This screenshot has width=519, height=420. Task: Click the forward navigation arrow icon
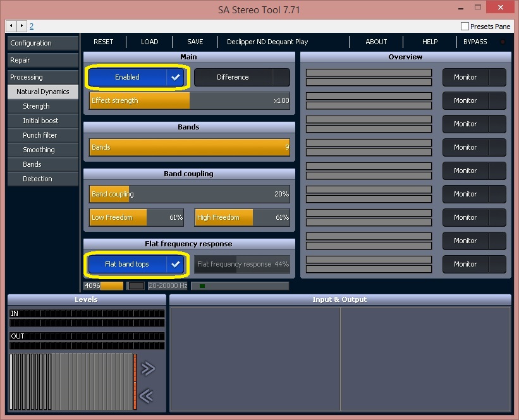pyautogui.click(x=21, y=25)
